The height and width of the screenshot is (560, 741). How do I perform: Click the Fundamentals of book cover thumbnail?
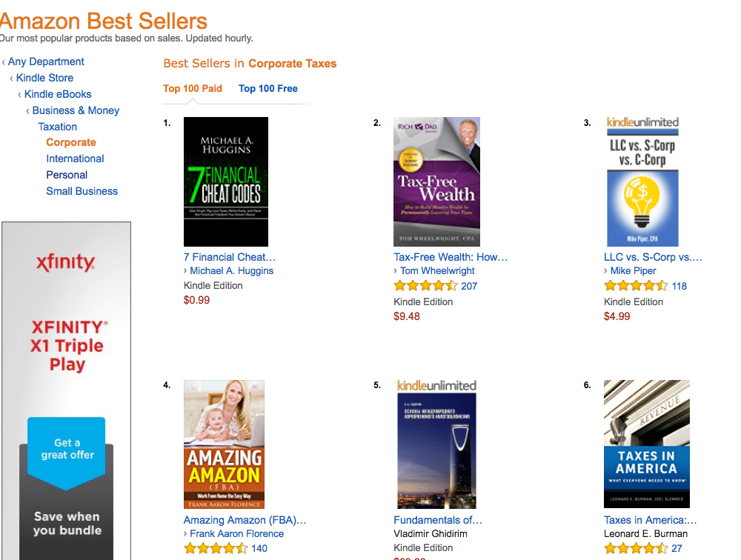[x=436, y=444]
